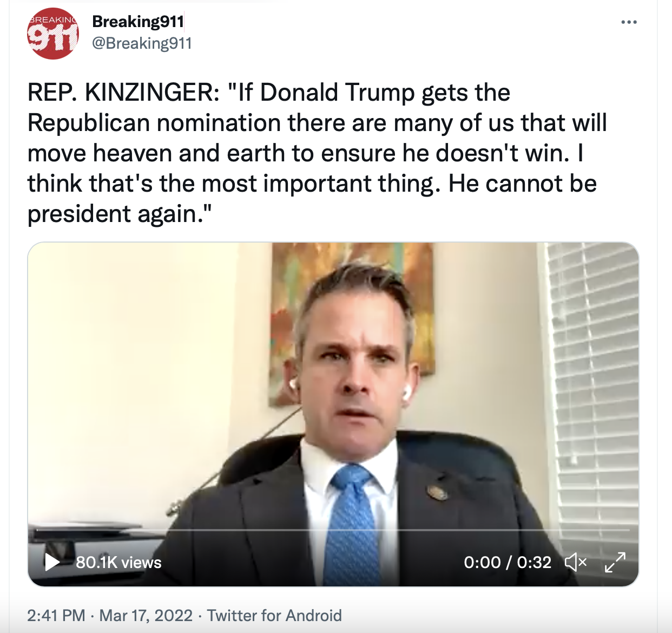Click the speaker's face in the video
The height and width of the screenshot is (633, 672).
point(357,374)
